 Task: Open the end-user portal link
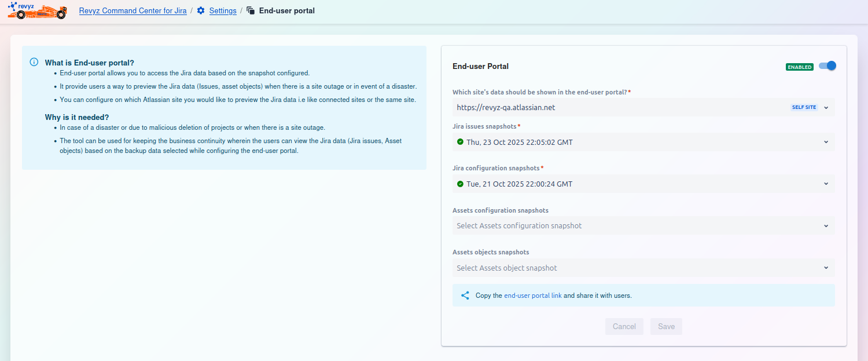pos(532,296)
